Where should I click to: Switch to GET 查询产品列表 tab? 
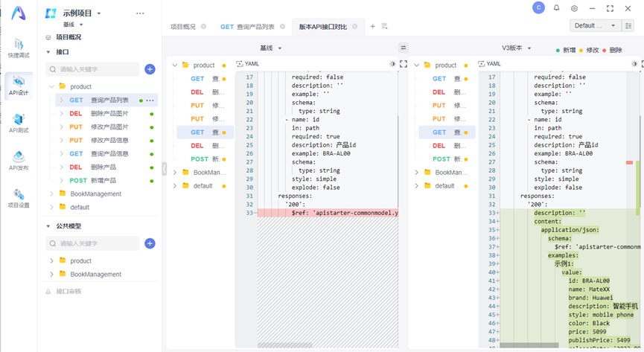(x=247, y=27)
